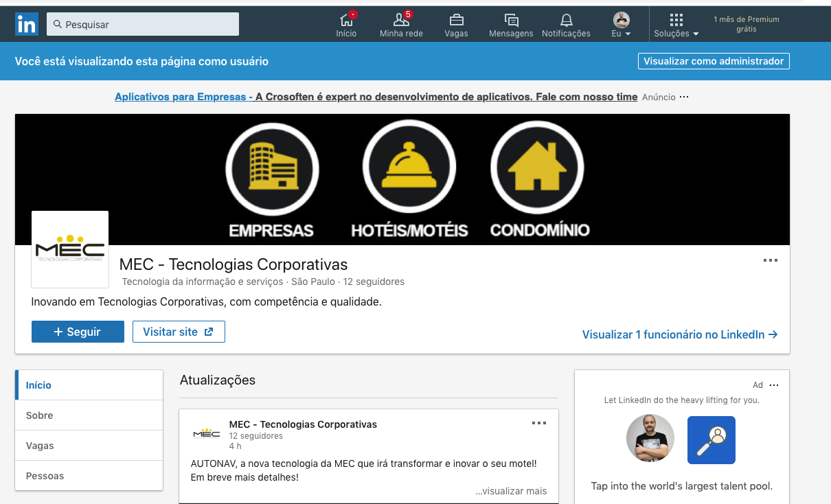The image size is (831, 504).
Task: Click the MEC company logo thumbnail
Action: tap(70, 249)
